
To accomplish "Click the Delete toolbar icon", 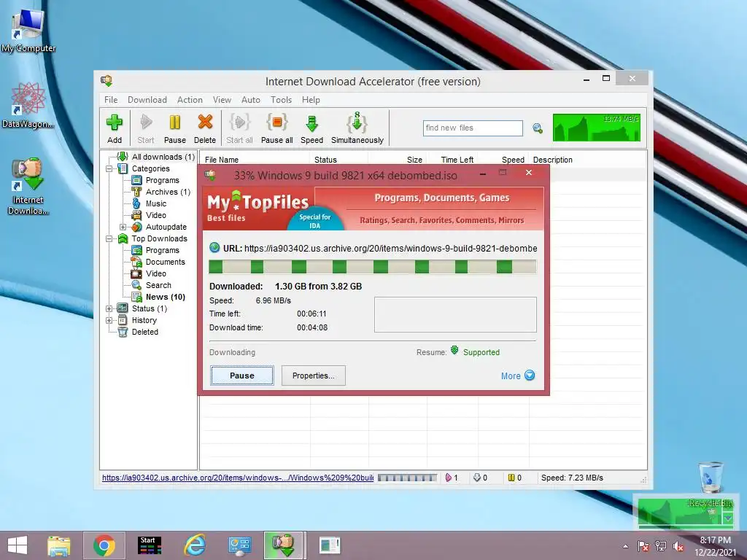I will 205,128.
